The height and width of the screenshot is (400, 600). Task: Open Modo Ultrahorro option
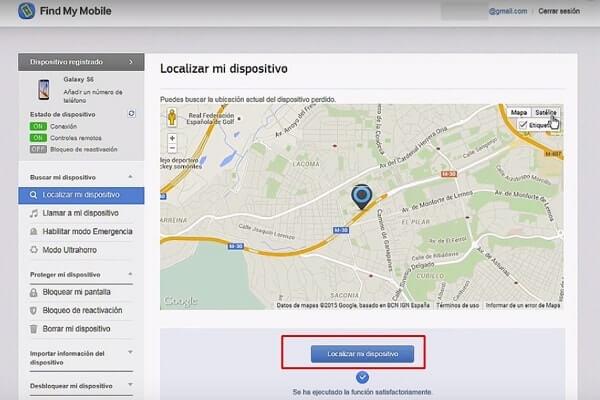(81, 250)
